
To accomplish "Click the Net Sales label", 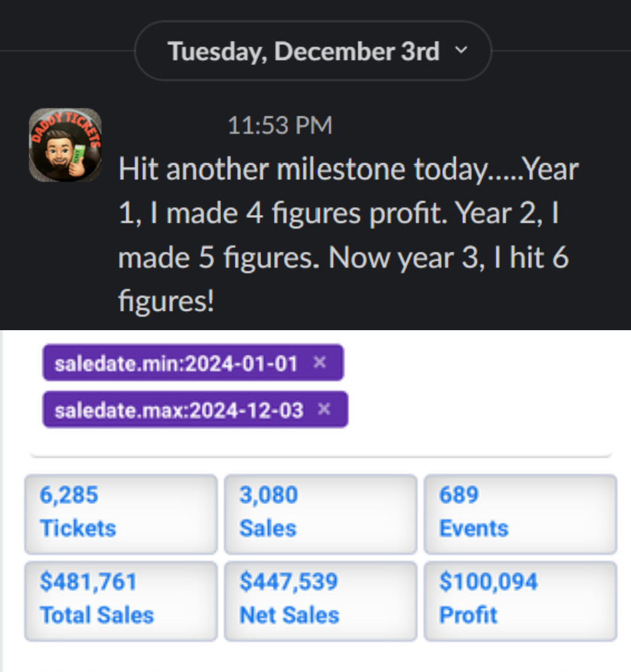I will tap(289, 615).
